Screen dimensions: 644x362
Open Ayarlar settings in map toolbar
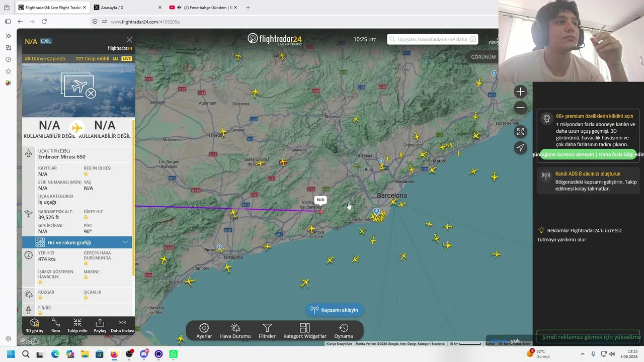coord(204,331)
